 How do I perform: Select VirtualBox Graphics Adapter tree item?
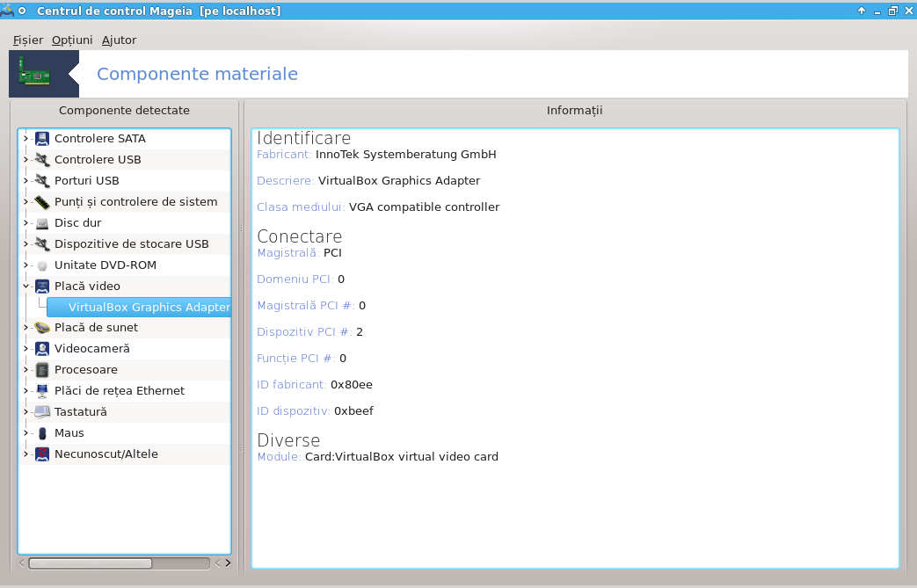139,308
